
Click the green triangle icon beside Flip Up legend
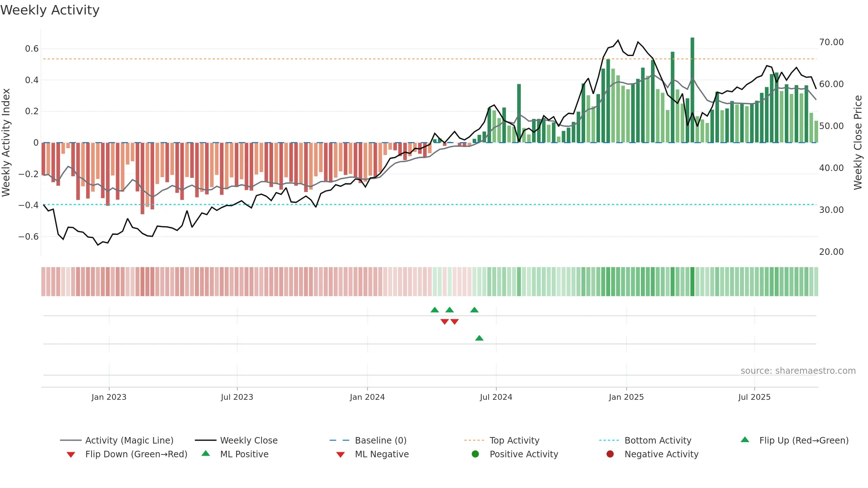tap(745, 440)
